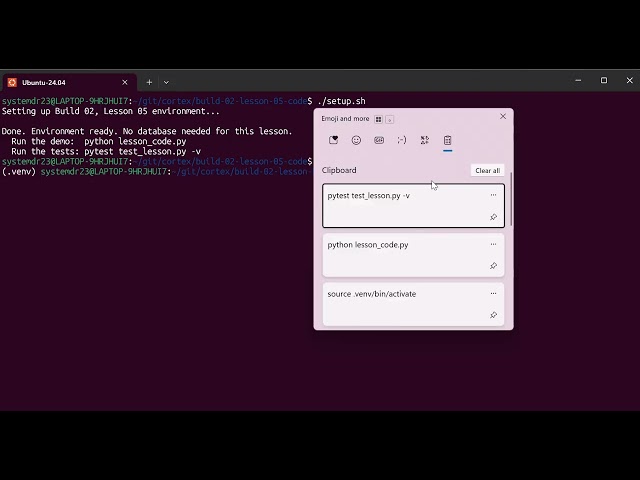Switch to the smiley emoji tab
The height and width of the screenshot is (480, 640).
(356, 140)
